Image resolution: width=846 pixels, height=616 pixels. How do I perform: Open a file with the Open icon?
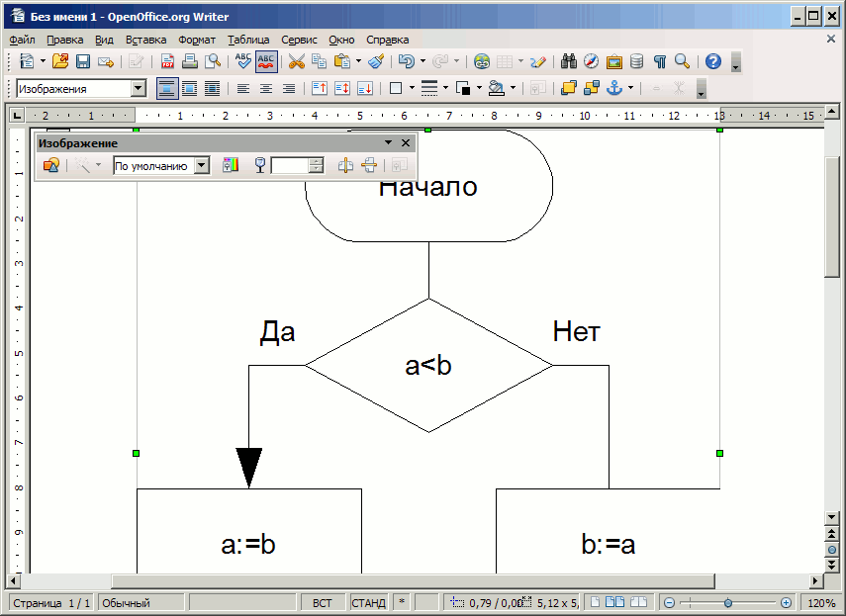(60, 61)
